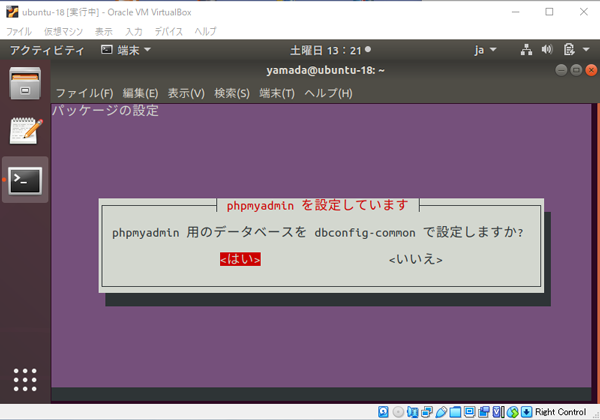
Task: Open terminal ファイル(F) menu
Action: coord(85,93)
